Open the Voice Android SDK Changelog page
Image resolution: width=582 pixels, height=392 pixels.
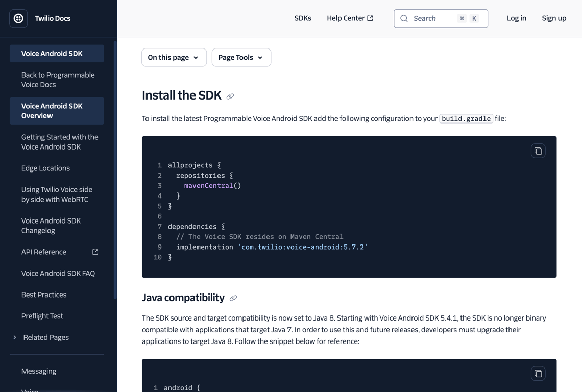[x=51, y=225]
